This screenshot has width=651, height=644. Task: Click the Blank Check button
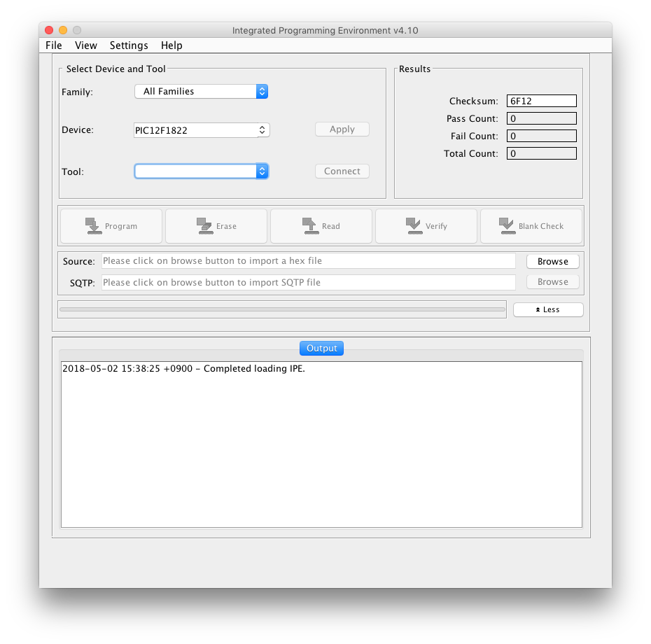(531, 226)
